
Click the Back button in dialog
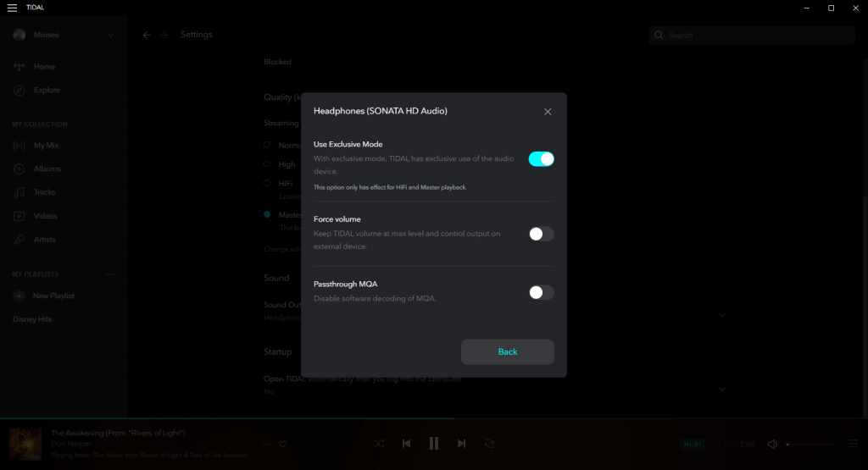[507, 351]
